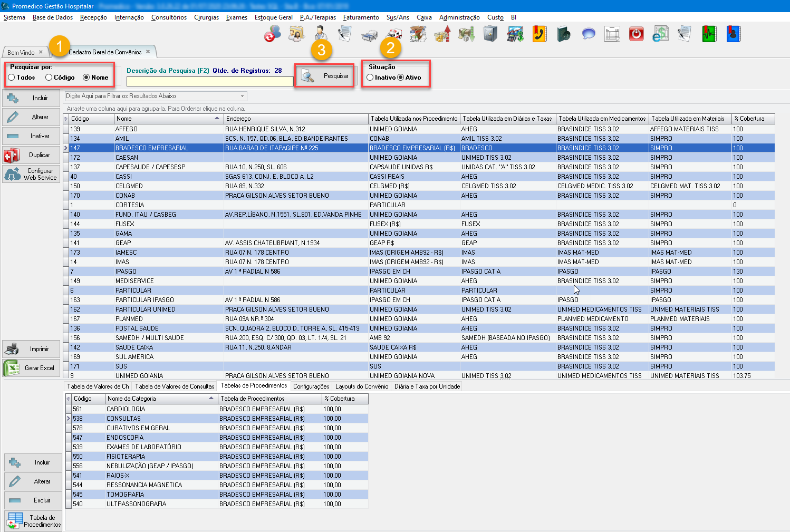Click the yellow 'Descrição da Pesquisa' input field
This screenshot has width=790, height=532.
(209, 82)
